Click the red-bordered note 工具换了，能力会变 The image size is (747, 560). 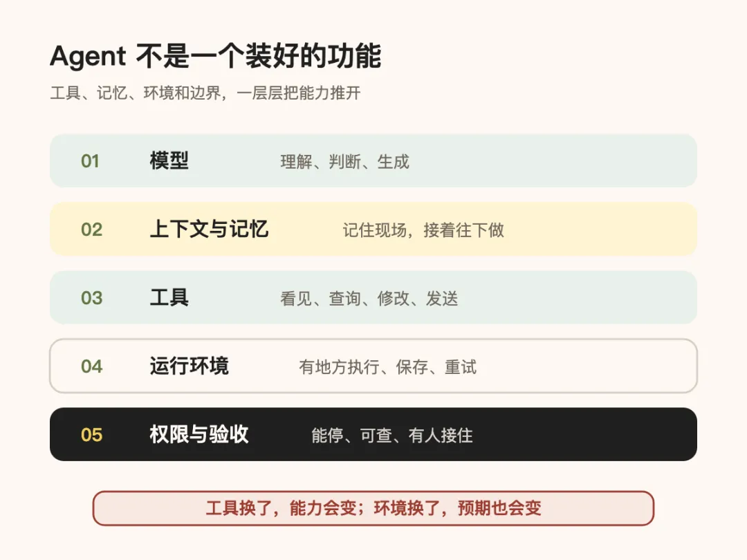373,508
